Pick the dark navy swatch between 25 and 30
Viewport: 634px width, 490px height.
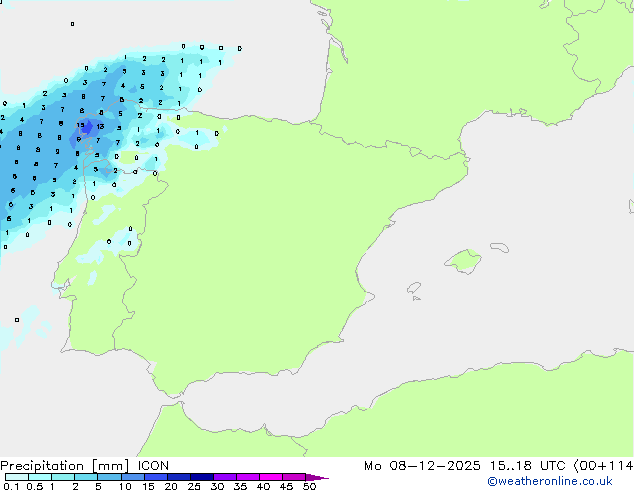(201, 477)
